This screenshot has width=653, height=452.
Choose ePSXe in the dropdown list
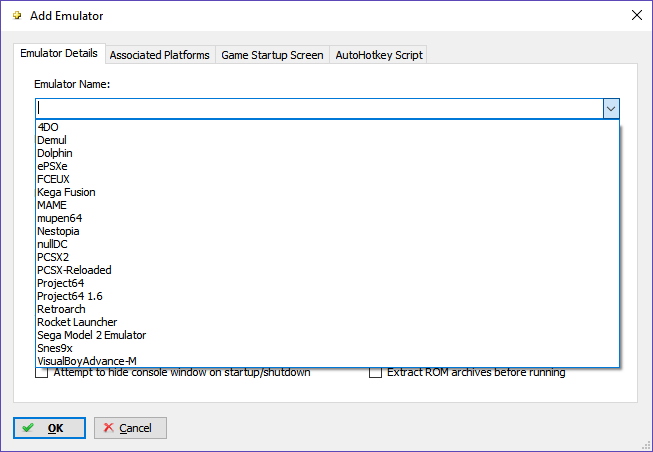click(327, 166)
